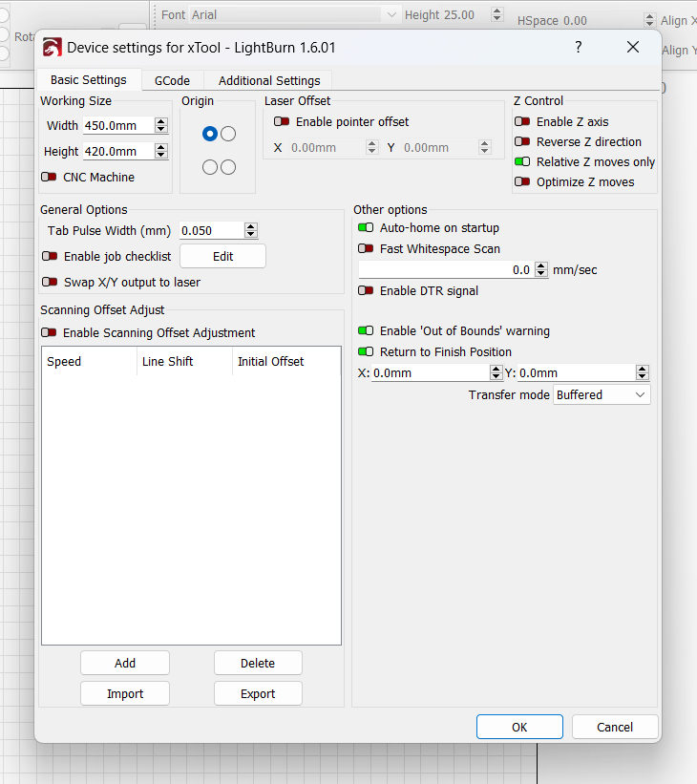Viewport: 697px width, 784px height.
Task: Click the Export button
Action: (258, 693)
